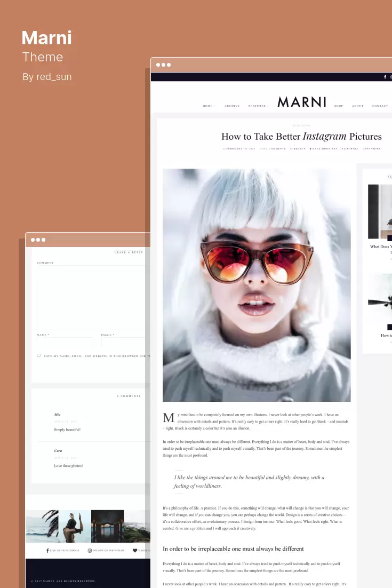The width and height of the screenshot is (392, 588).
Task: Open the ocean and palm leaf Instagram thumbnail
Action: 42,526
